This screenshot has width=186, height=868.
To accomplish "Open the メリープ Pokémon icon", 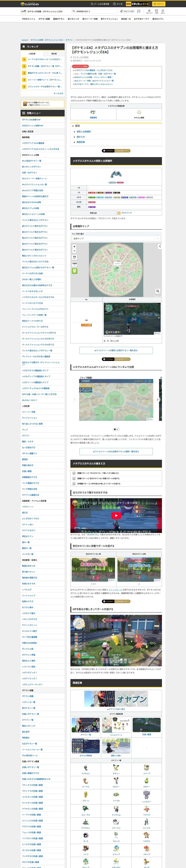I will pos(146,768).
